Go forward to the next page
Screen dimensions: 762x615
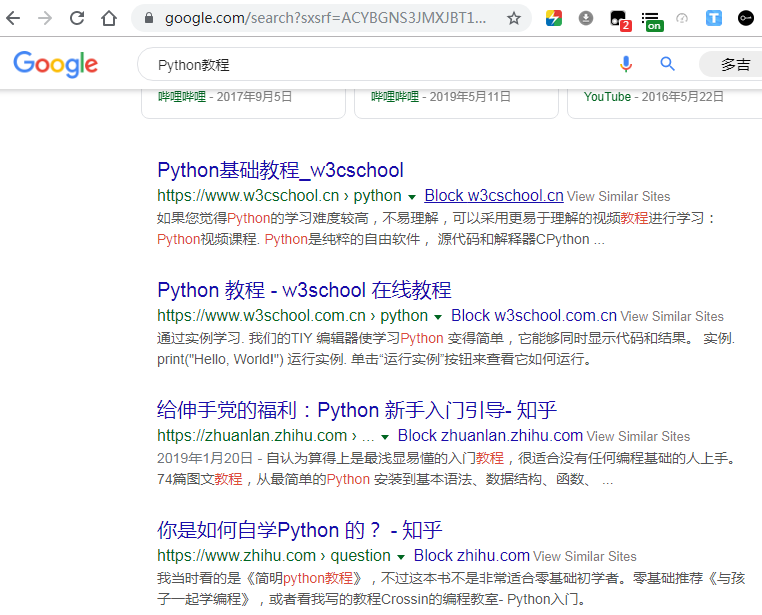45,18
